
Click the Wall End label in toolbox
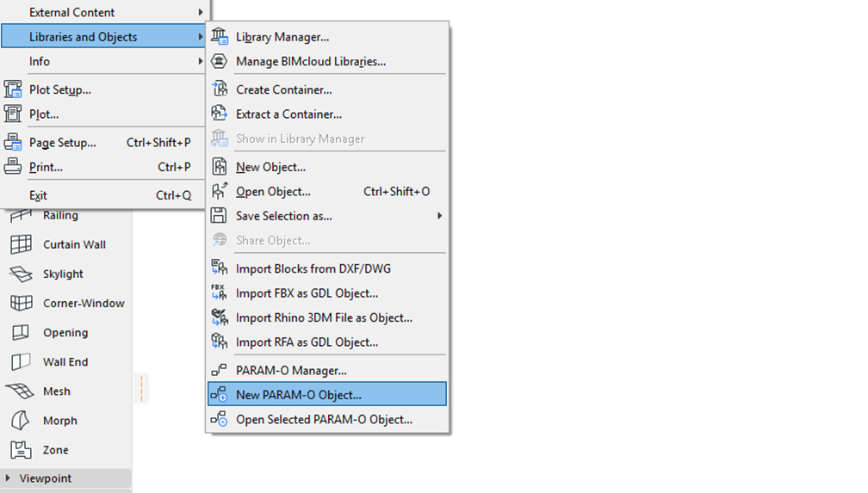pyautogui.click(x=65, y=361)
